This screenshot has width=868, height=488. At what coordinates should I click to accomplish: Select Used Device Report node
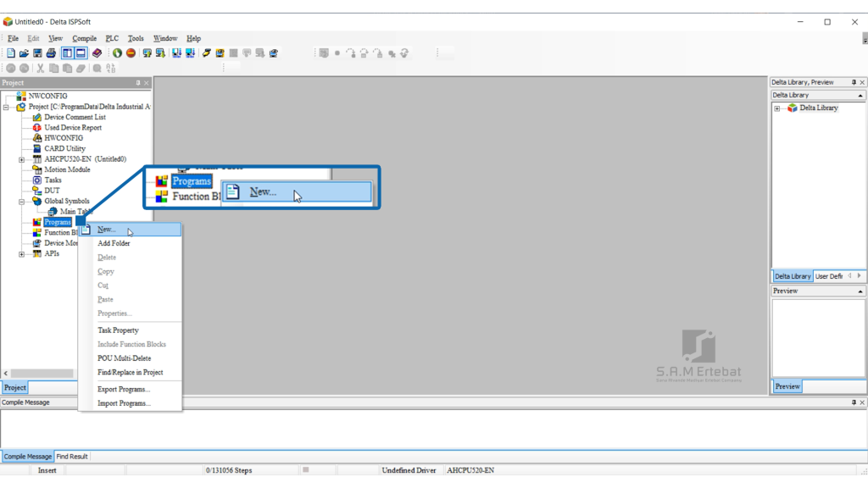click(73, 127)
